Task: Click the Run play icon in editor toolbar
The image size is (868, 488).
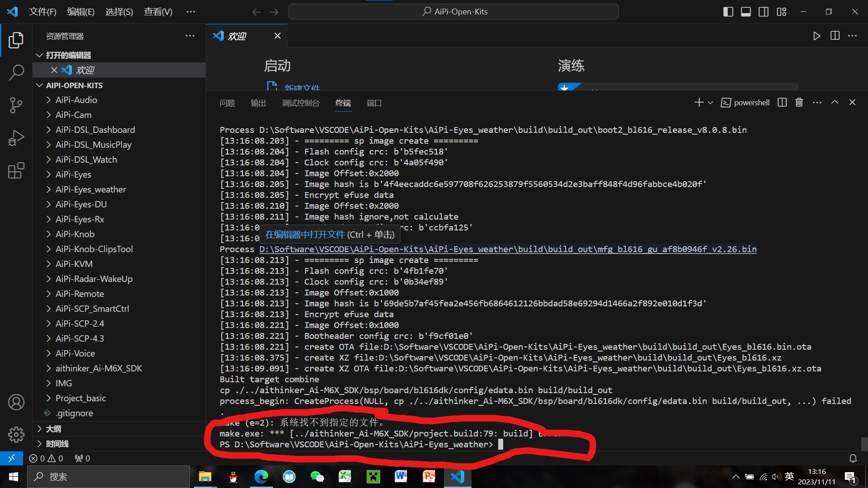Action: (816, 36)
